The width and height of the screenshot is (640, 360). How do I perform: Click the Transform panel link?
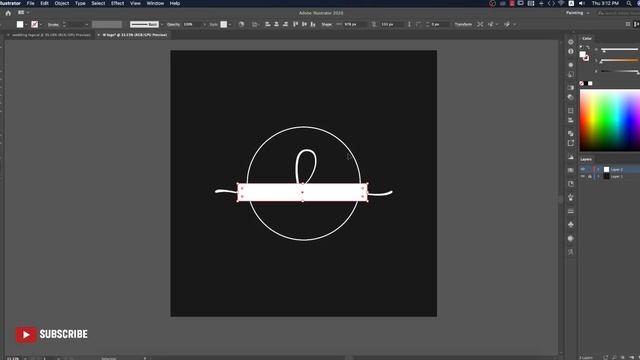[463, 24]
